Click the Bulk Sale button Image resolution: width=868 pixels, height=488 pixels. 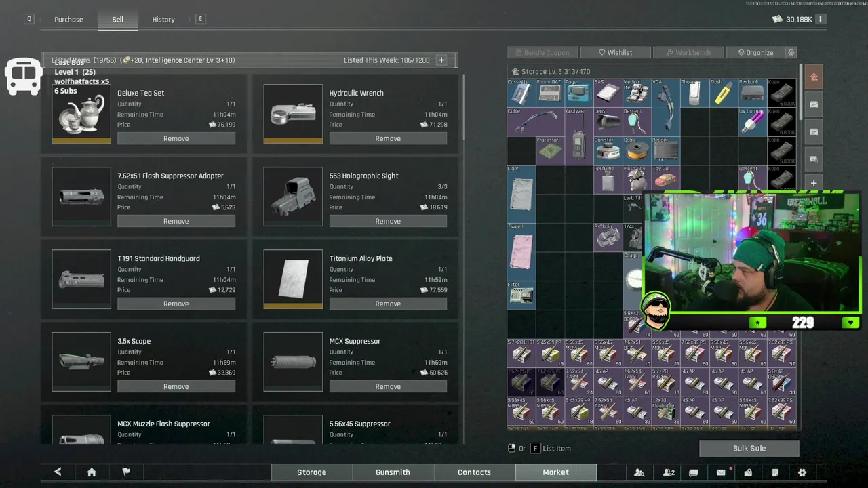(x=749, y=448)
